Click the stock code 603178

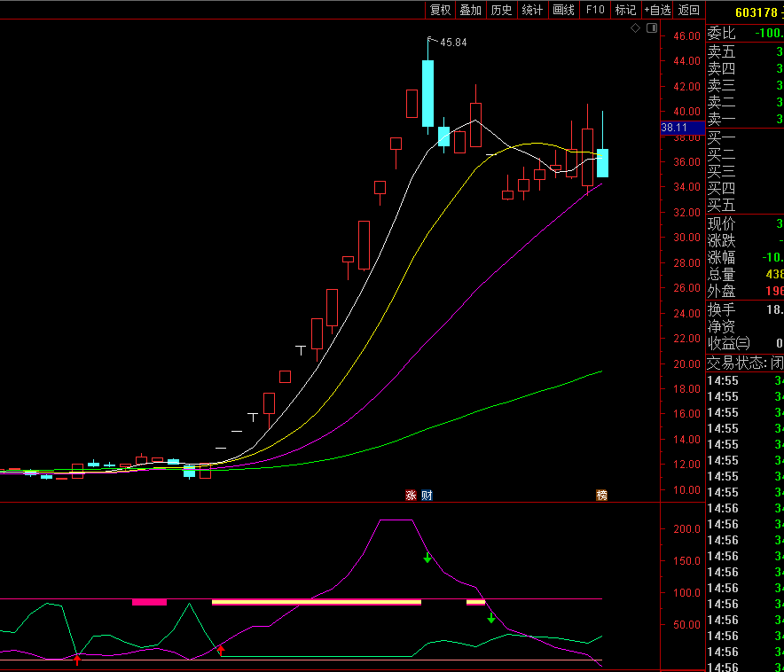click(x=756, y=12)
